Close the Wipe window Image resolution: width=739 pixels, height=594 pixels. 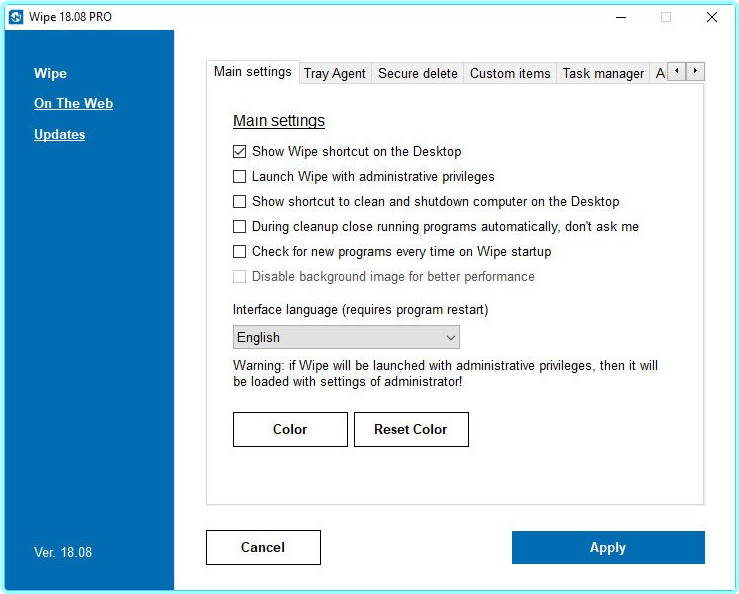tap(712, 17)
